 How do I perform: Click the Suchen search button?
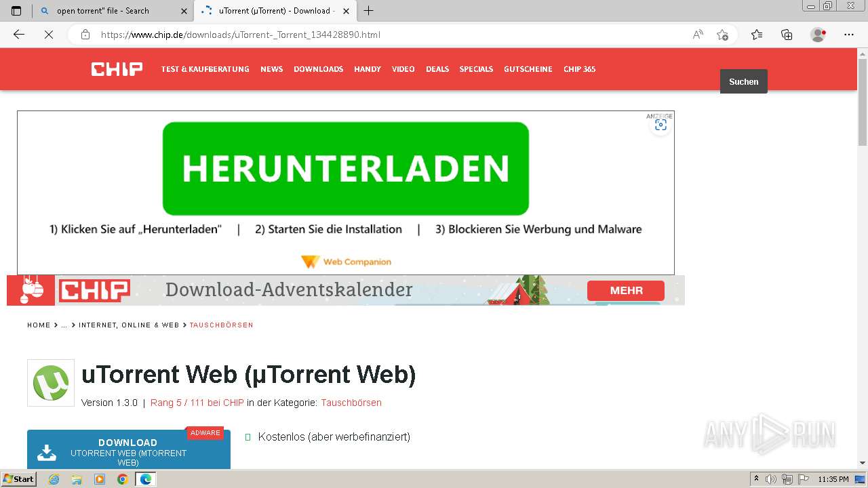744,81
